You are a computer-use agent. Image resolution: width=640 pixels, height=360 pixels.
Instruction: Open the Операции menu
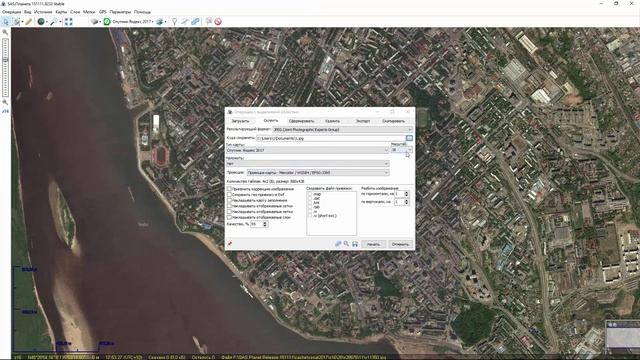coord(11,12)
